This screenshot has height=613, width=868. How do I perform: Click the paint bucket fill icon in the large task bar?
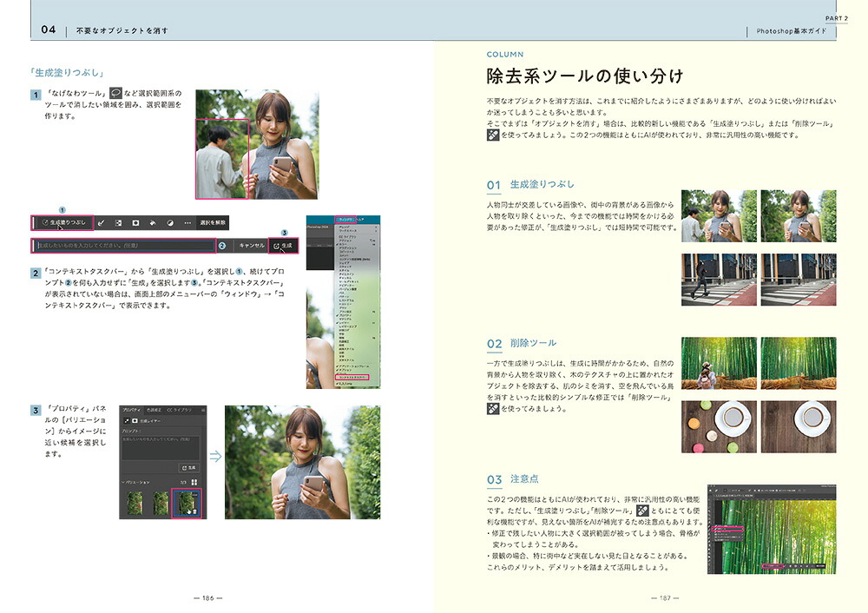[153, 222]
